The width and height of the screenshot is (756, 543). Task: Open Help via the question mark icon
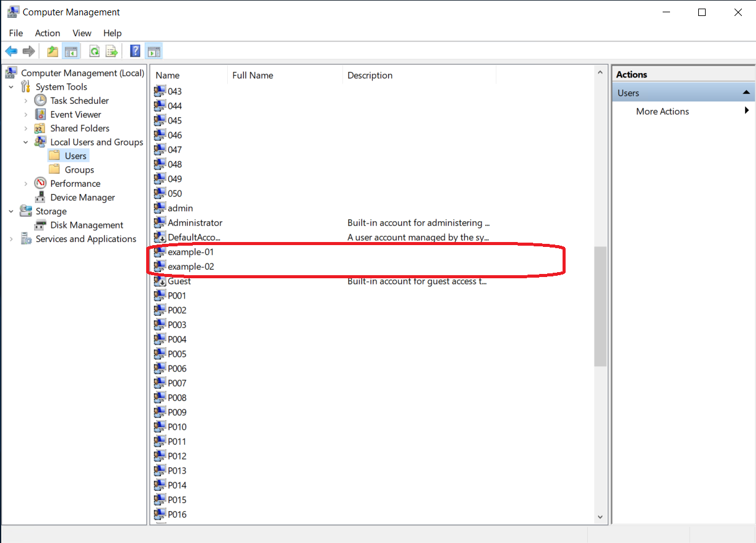coord(134,50)
